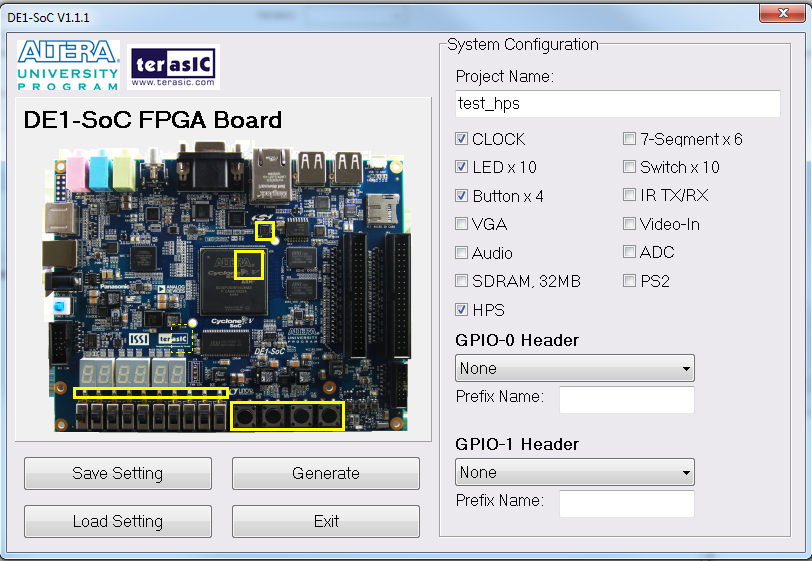Check the Switch x 10 option
812x561 pixels.
[629, 167]
